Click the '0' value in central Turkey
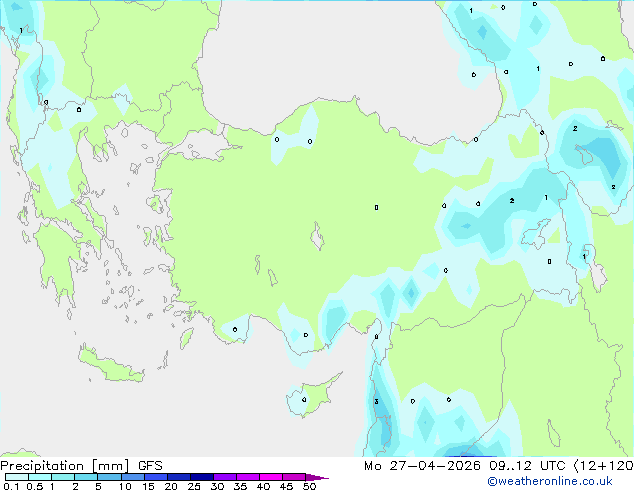This screenshot has width=634, height=490. click(376, 207)
